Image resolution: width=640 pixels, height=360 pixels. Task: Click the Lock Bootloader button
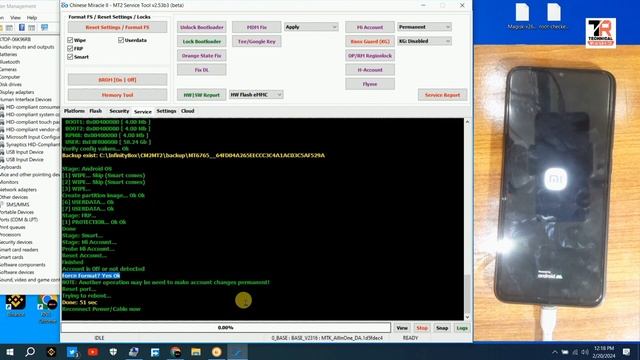click(202, 41)
